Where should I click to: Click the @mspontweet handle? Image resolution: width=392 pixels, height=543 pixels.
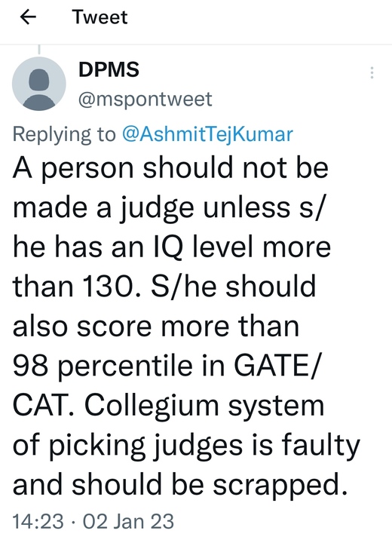point(145,100)
